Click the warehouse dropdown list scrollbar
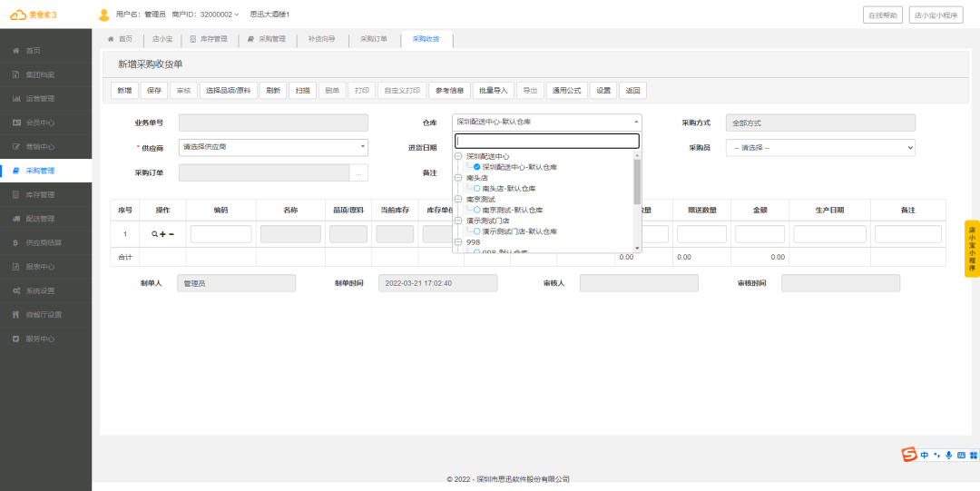 (x=637, y=182)
